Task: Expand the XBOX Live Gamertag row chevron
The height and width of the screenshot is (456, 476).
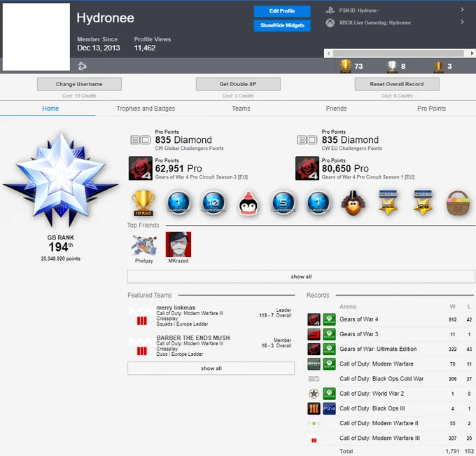Action: 462,22
